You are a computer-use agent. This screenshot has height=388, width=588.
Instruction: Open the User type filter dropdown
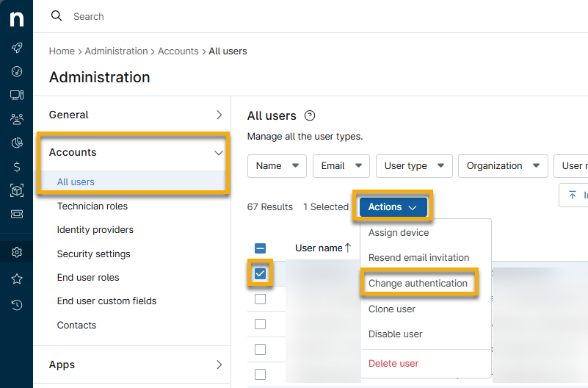(414, 166)
